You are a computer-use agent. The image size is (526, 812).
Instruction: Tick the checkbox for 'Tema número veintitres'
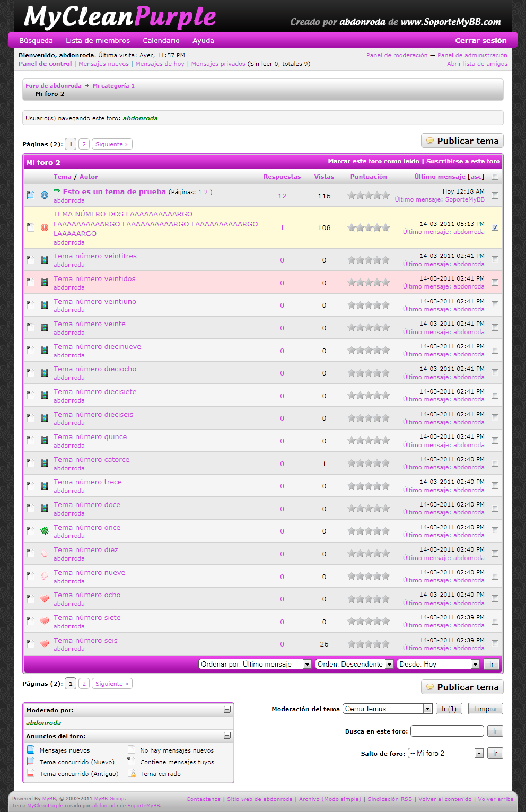495,260
